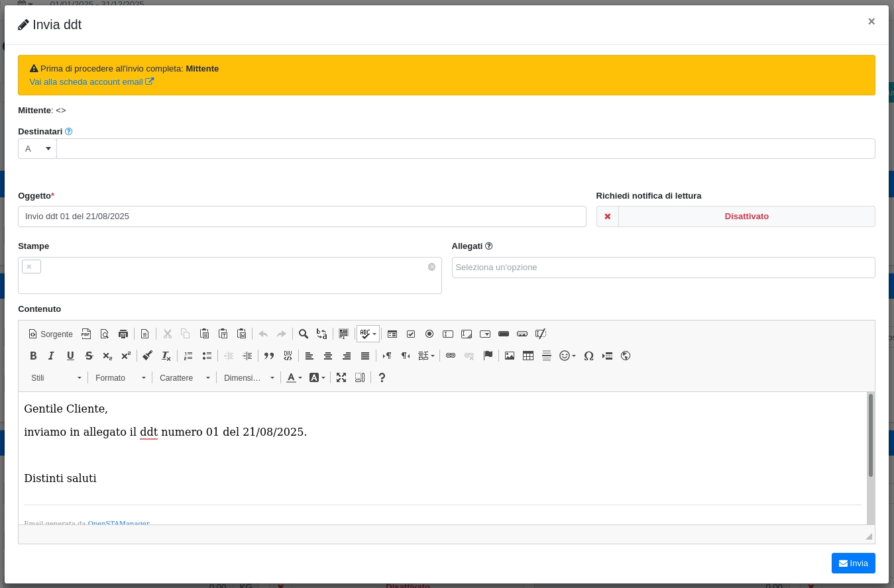Insert a radio button form element
Image resolution: width=894 pixels, height=588 pixels.
(x=429, y=334)
